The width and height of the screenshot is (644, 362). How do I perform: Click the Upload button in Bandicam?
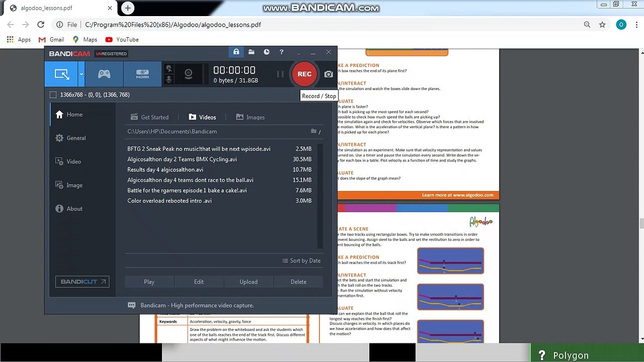click(x=249, y=282)
